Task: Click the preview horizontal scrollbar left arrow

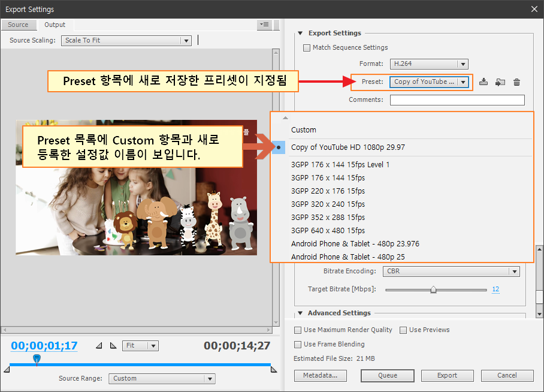Action: coord(4,330)
